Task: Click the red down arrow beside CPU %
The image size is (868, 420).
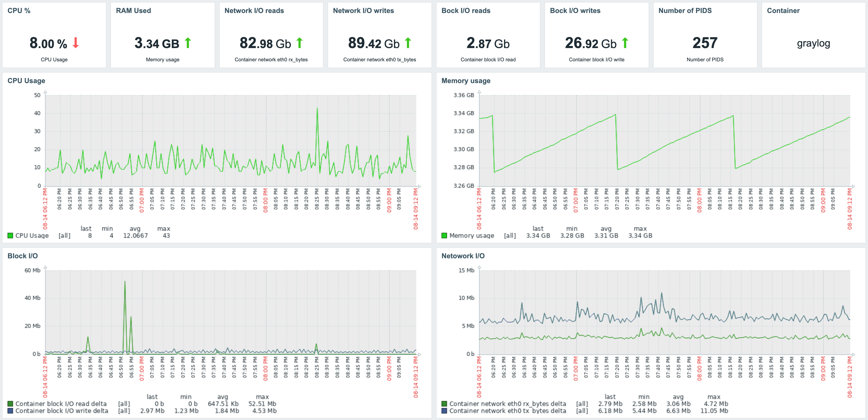Action: [75, 43]
